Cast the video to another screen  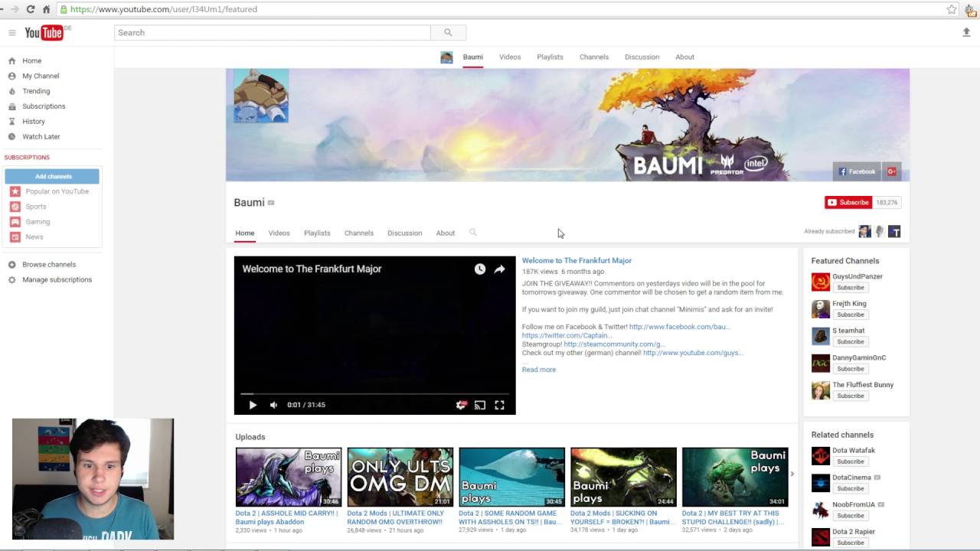click(x=480, y=405)
